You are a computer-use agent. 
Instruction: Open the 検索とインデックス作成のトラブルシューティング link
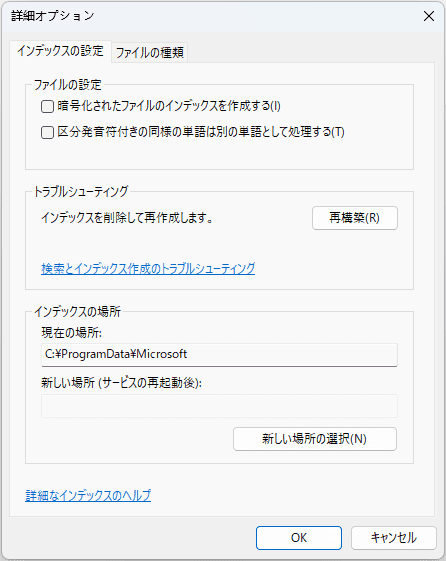point(148,268)
